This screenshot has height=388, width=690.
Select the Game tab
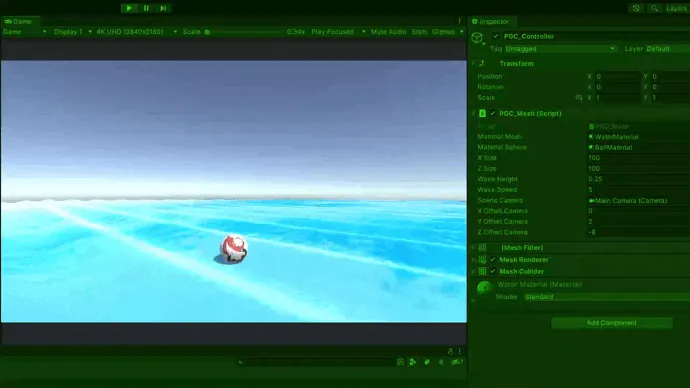18,21
